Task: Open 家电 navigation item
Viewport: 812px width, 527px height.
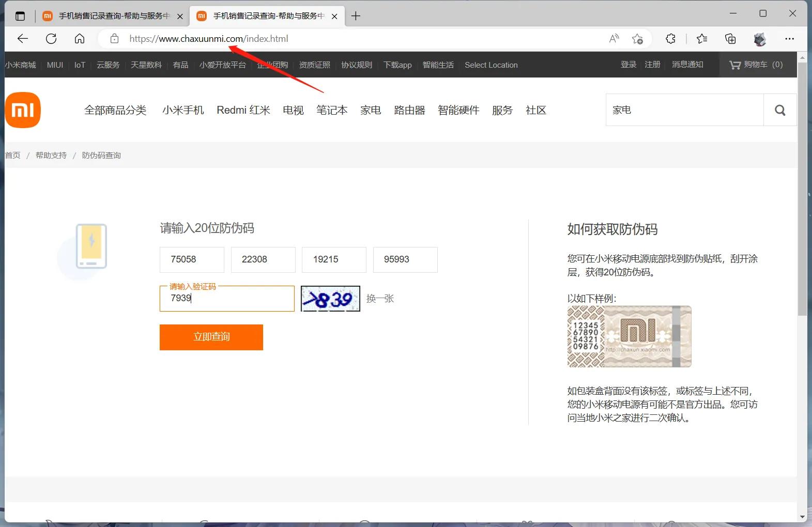Action: click(371, 110)
